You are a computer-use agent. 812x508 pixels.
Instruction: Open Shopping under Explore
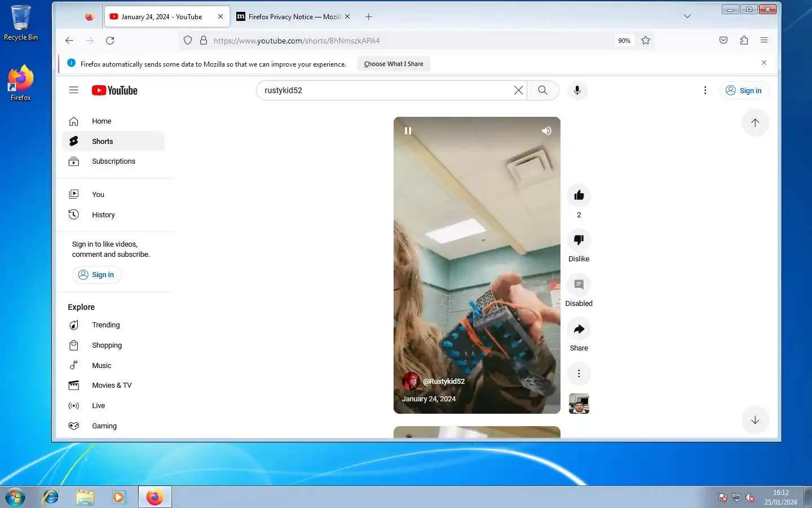pos(113,345)
